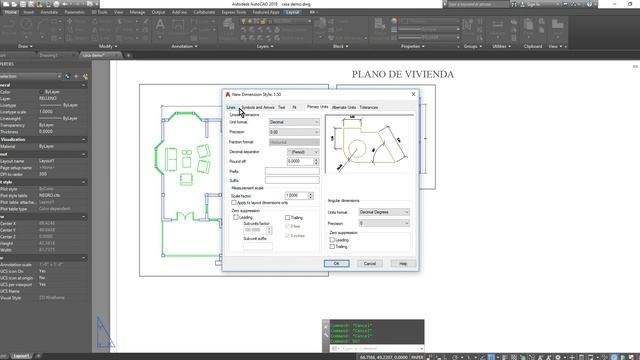
Task: Select the Text tool with large A icon
Action: coord(160,24)
